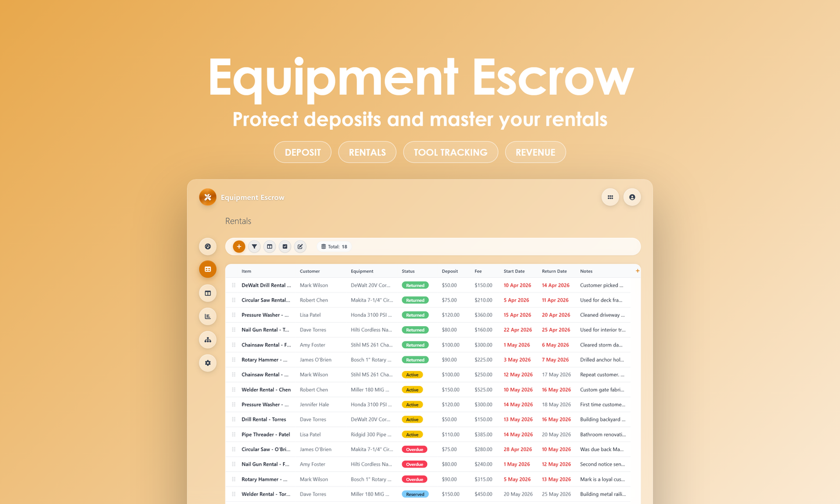
Task: Open the filter funnel tool
Action: coord(254,246)
